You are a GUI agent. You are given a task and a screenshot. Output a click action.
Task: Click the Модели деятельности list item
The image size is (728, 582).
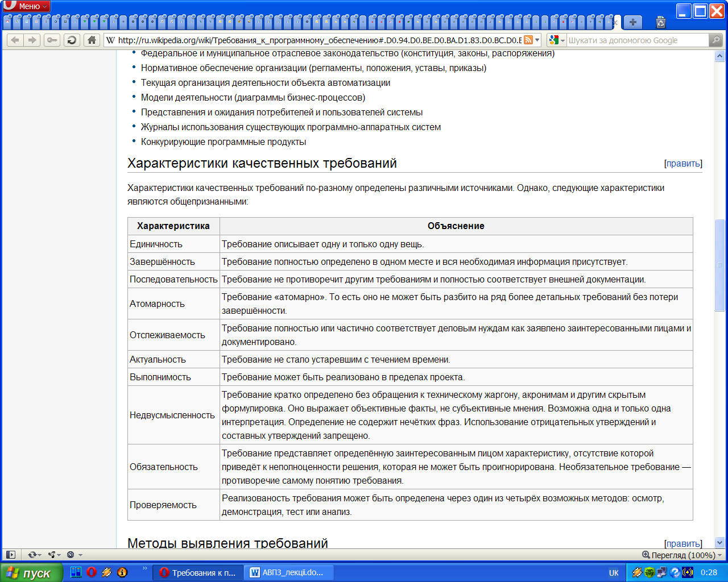click(253, 97)
